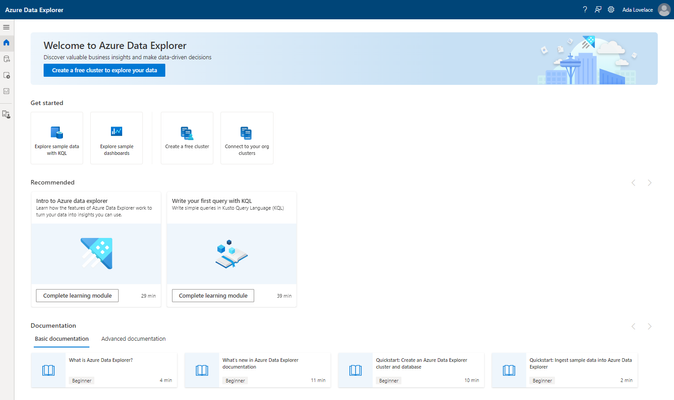Click book icon for What is Azure Data Explorer
Image resolution: width=674 pixels, height=400 pixels.
coord(49,370)
